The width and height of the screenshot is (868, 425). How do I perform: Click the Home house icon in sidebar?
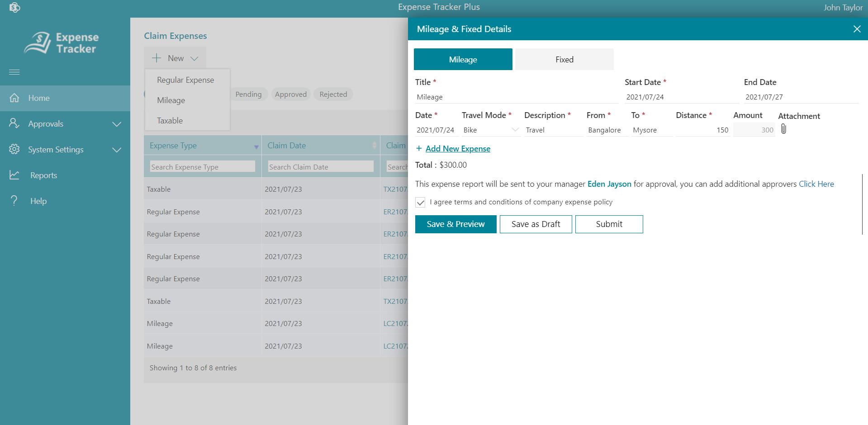14,98
